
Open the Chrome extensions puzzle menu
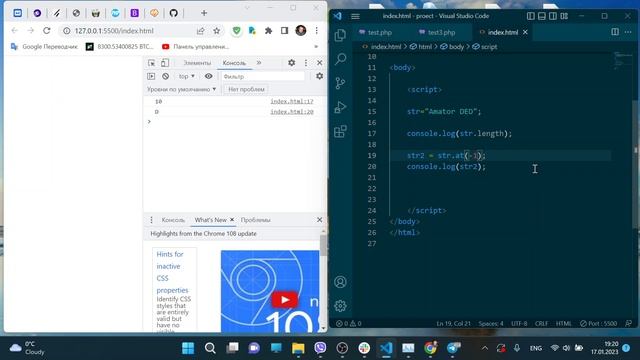268,31
